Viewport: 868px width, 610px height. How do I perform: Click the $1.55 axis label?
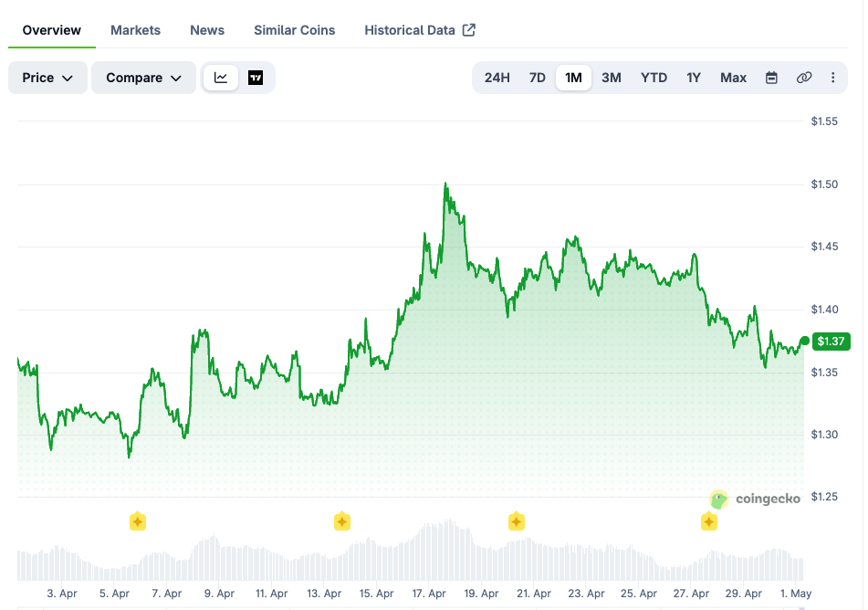click(824, 121)
